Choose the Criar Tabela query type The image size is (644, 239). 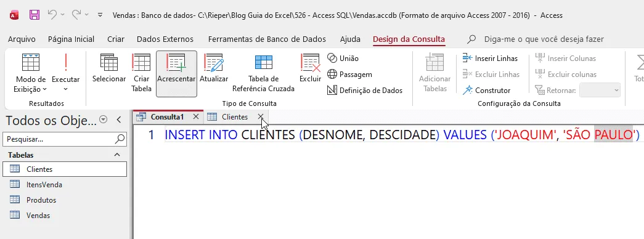pyautogui.click(x=142, y=73)
